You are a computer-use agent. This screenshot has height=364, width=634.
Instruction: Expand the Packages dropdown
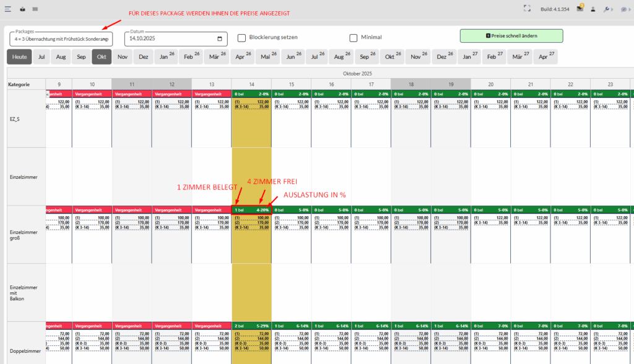tap(106, 40)
